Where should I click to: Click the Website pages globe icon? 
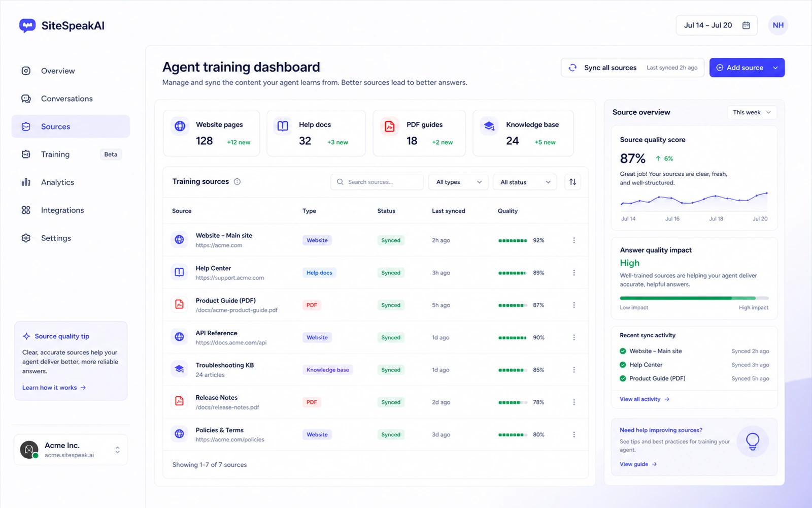coord(180,125)
